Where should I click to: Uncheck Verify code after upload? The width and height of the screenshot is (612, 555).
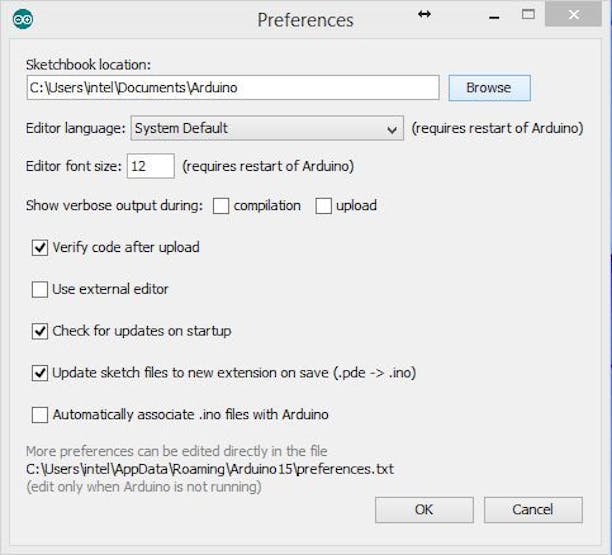click(40, 247)
